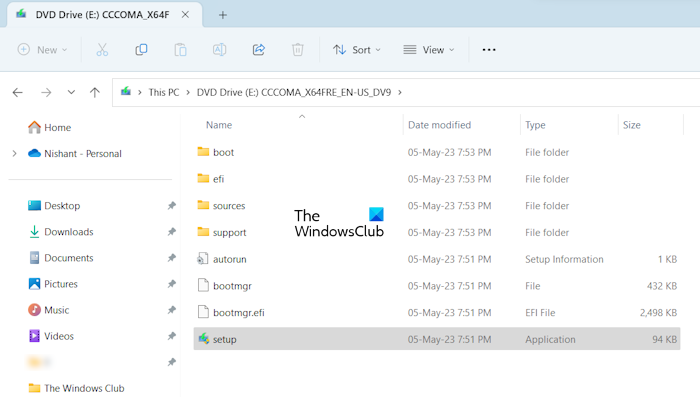The height and width of the screenshot is (397, 700).
Task: Select Nishant - Personal OneDrive entry
Action: coord(75,154)
